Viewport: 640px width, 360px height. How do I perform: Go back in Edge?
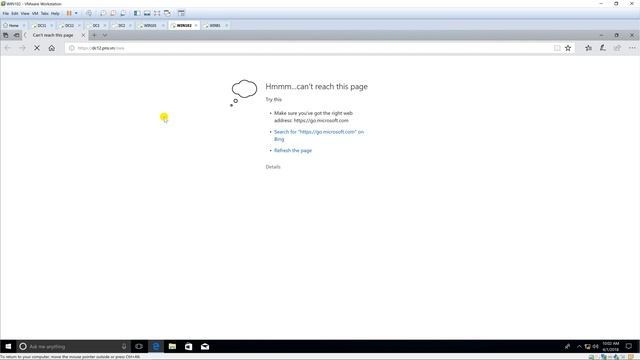[x=7, y=48]
